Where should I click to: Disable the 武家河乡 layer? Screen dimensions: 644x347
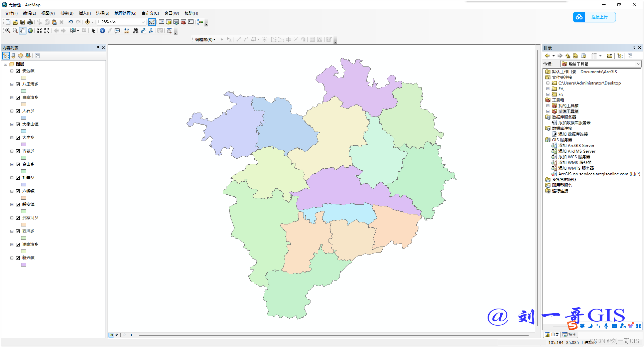[x=18, y=218]
